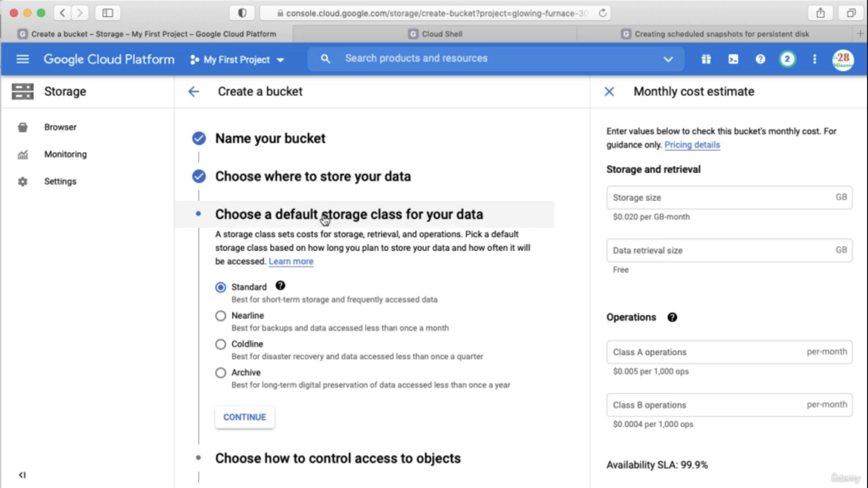Show help tooltip next to Standard
This screenshot has height=488, width=868.
(280, 286)
